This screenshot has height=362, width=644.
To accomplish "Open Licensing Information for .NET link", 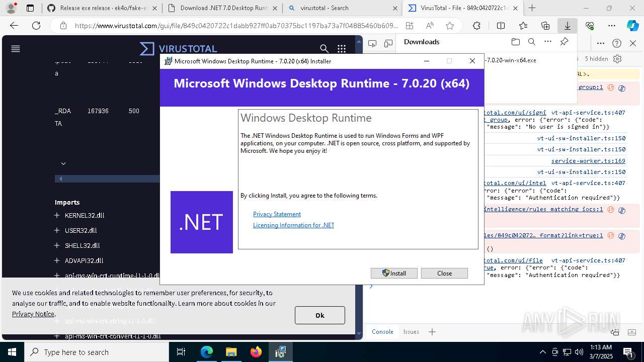I will [x=293, y=225].
